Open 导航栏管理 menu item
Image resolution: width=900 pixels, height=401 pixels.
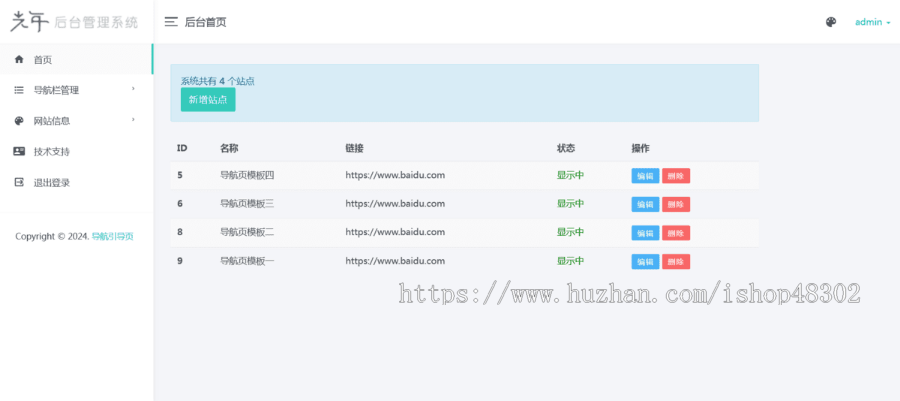[x=76, y=90]
